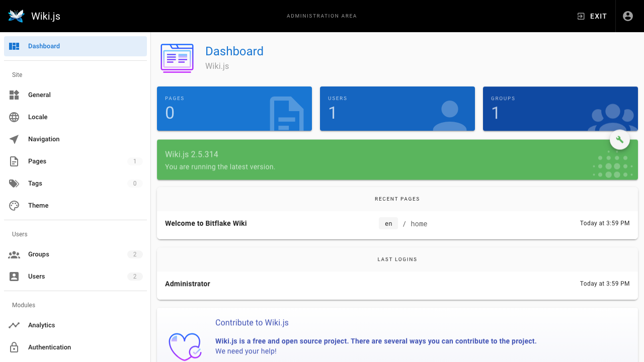Click the RECENT PAGES heading

[397, 199]
